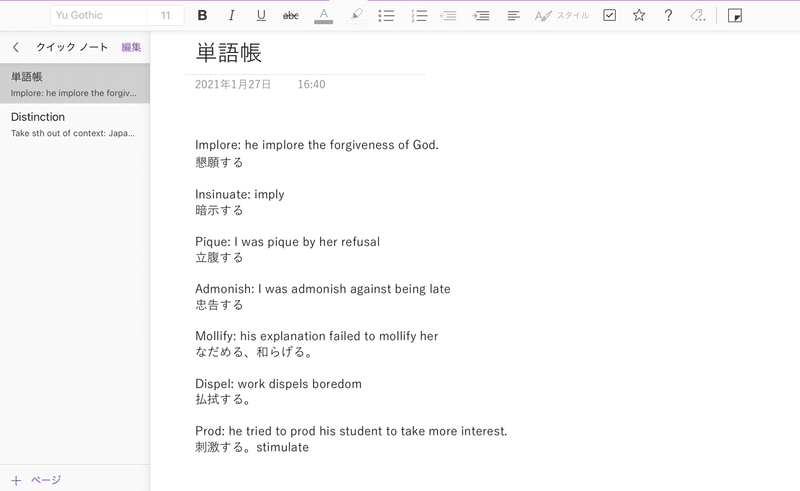Toggle underline formatting
The width and height of the screenshot is (800, 491).
261,15
